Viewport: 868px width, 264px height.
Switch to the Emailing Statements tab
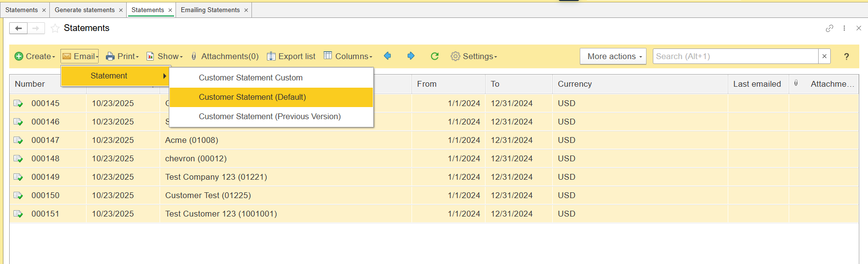pos(210,10)
